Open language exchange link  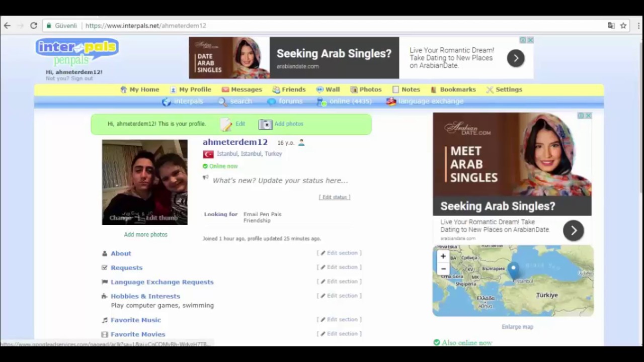click(425, 102)
